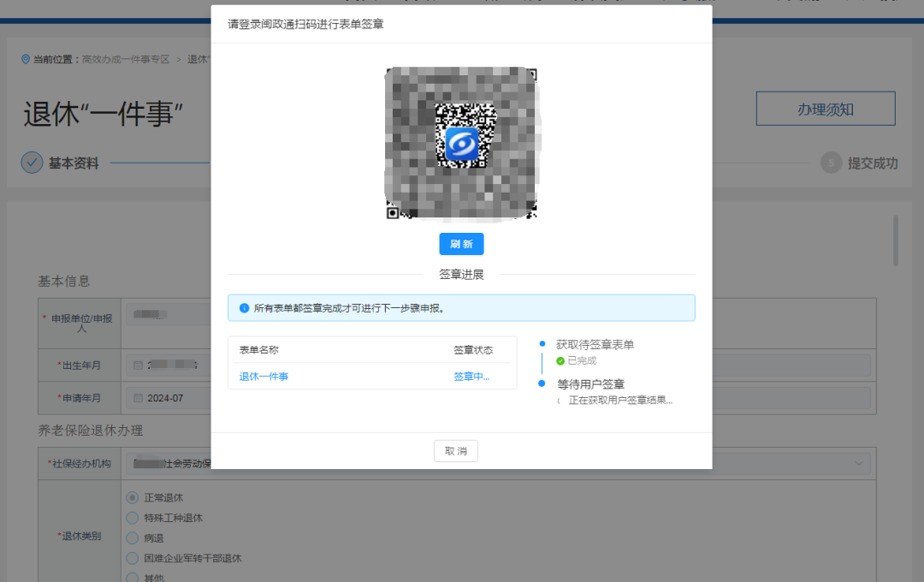Click the green 已完成 check icon
The image size is (924, 582).
[560, 361]
